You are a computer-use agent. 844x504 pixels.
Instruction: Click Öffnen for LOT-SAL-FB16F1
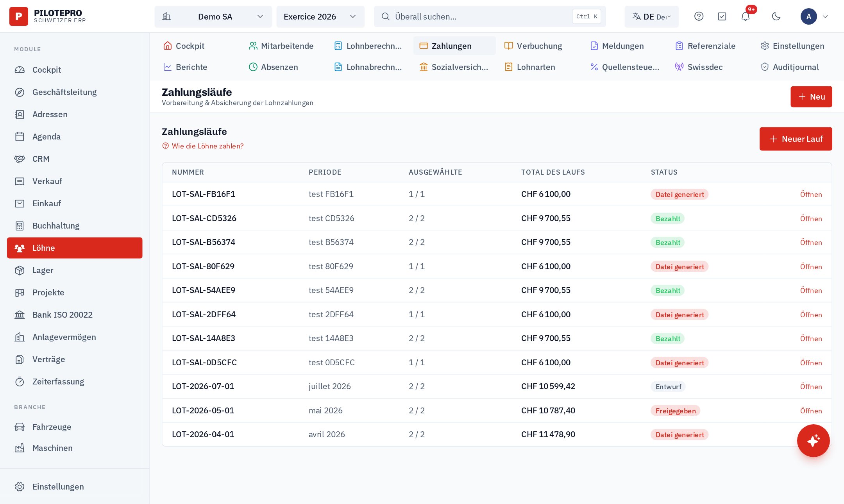pyautogui.click(x=811, y=194)
